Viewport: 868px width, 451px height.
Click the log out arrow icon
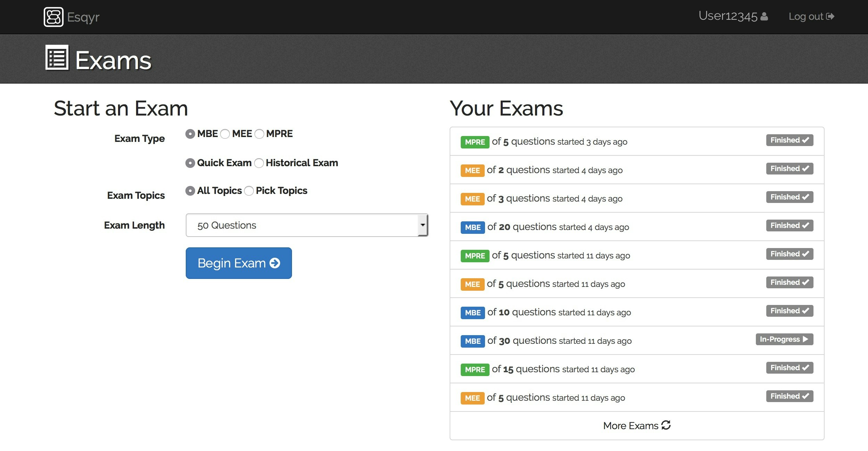pos(830,17)
